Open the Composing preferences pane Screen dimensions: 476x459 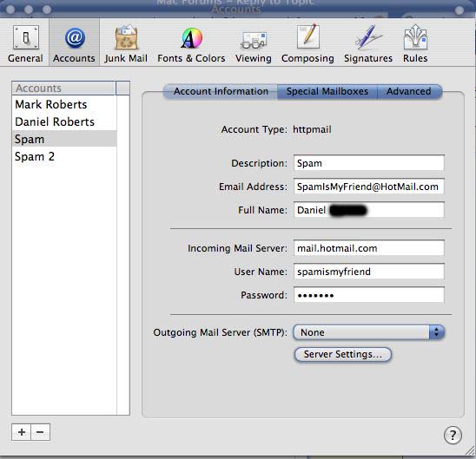307,44
